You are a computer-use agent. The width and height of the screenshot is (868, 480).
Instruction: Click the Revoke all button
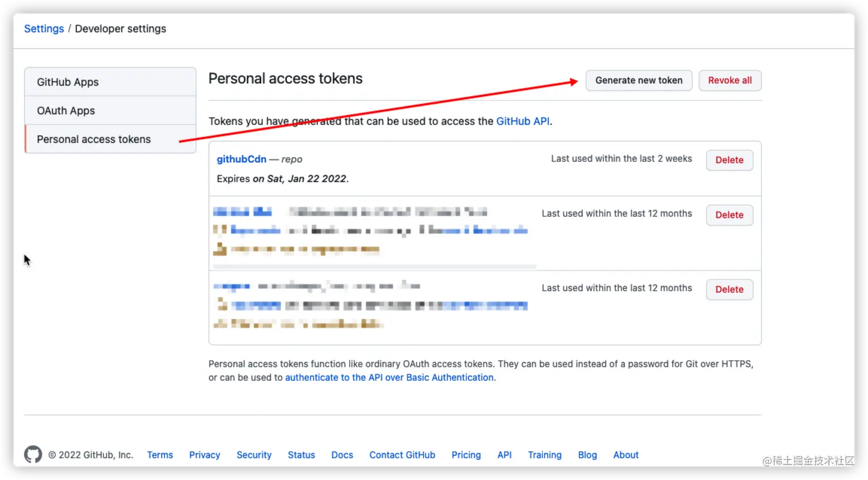730,80
